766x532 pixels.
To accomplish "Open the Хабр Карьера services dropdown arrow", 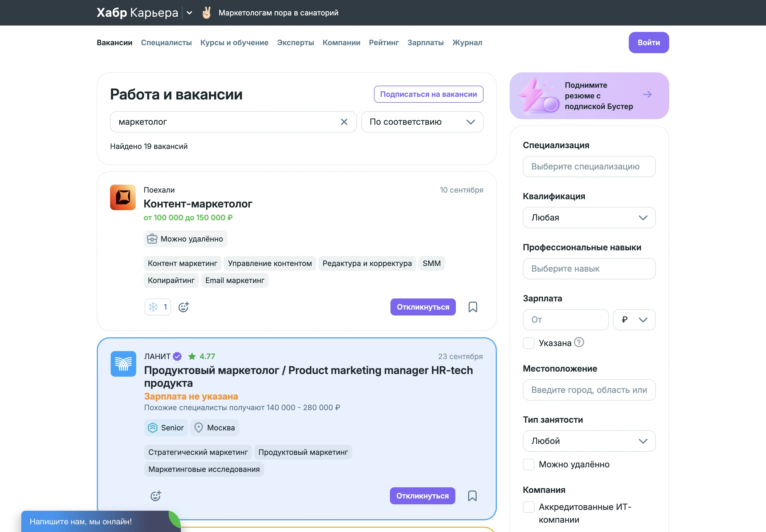I will [189, 13].
